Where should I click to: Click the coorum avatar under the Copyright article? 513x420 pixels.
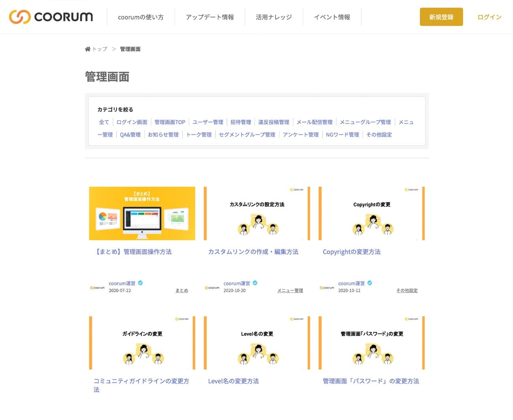click(327, 288)
